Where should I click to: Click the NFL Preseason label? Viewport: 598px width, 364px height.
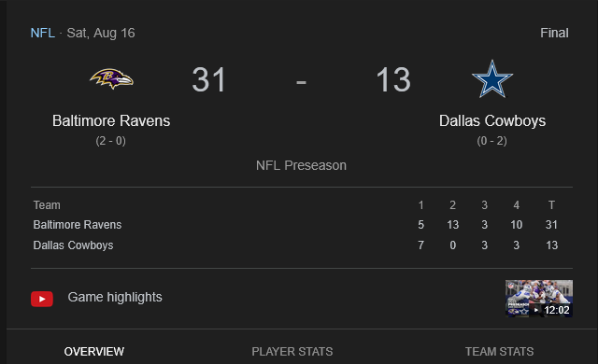[x=301, y=165]
